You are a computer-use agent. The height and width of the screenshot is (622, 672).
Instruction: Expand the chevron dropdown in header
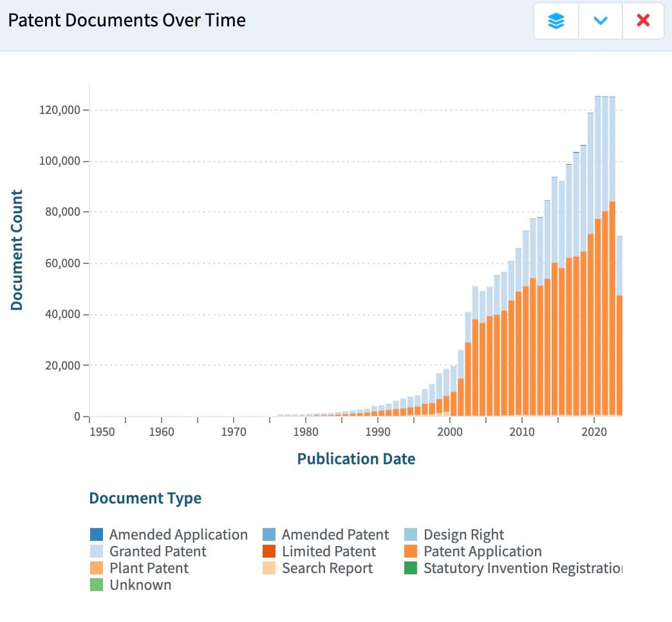tap(600, 21)
